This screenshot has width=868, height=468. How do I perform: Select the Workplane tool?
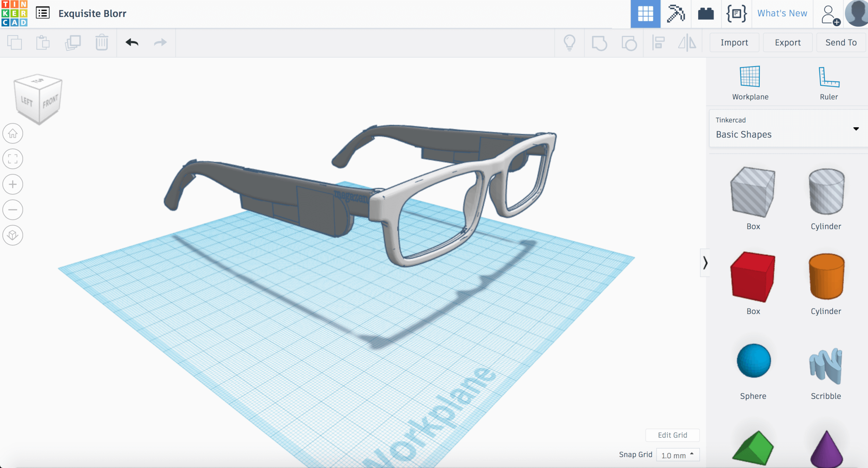(x=750, y=83)
